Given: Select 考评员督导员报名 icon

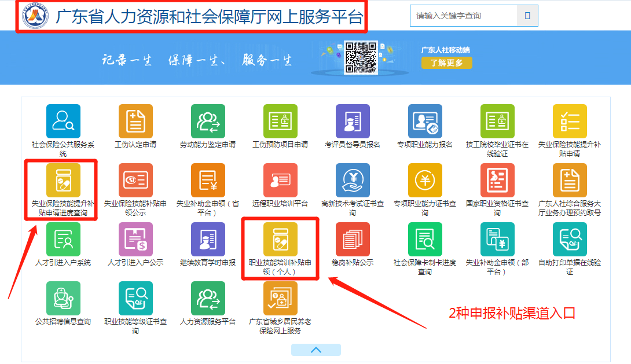Looking at the screenshot, I should (x=353, y=122).
